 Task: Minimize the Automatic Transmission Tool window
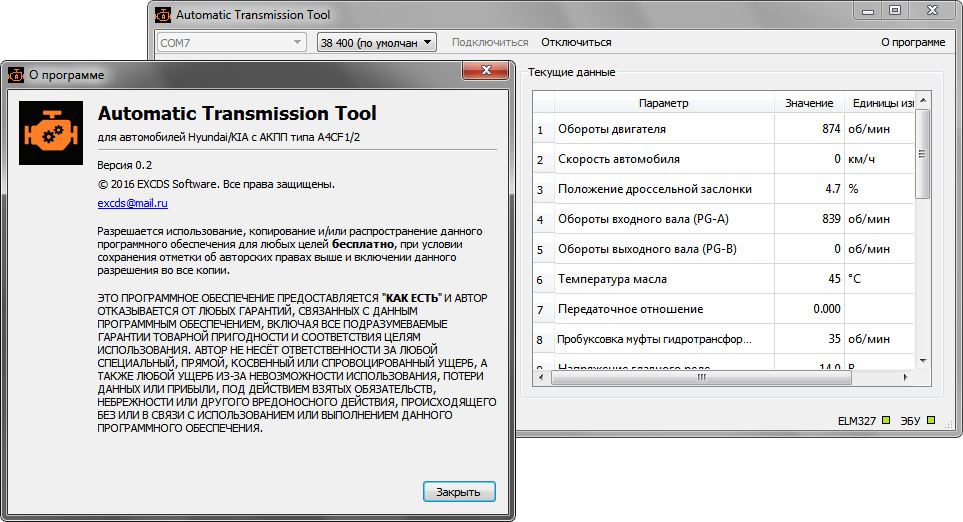tap(868, 11)
